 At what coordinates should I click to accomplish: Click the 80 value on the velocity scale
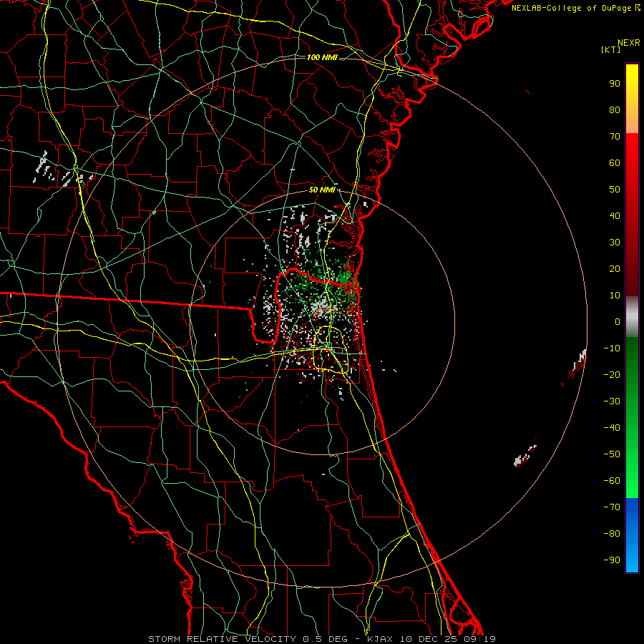click(615, 109)
